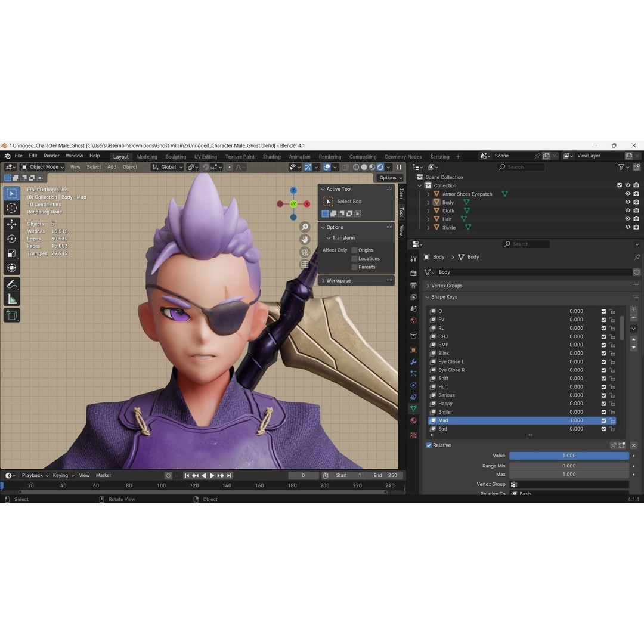Open the Playback dropdown

coord(35,475)
